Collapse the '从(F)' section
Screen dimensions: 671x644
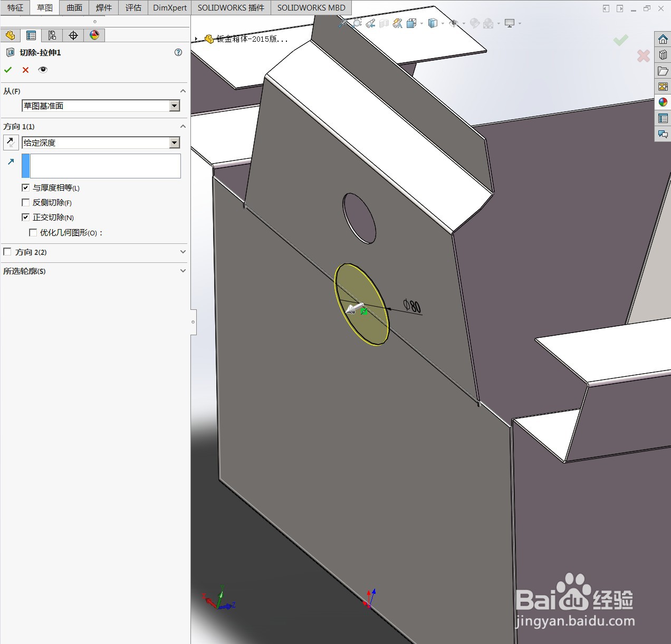coord(183,91)
